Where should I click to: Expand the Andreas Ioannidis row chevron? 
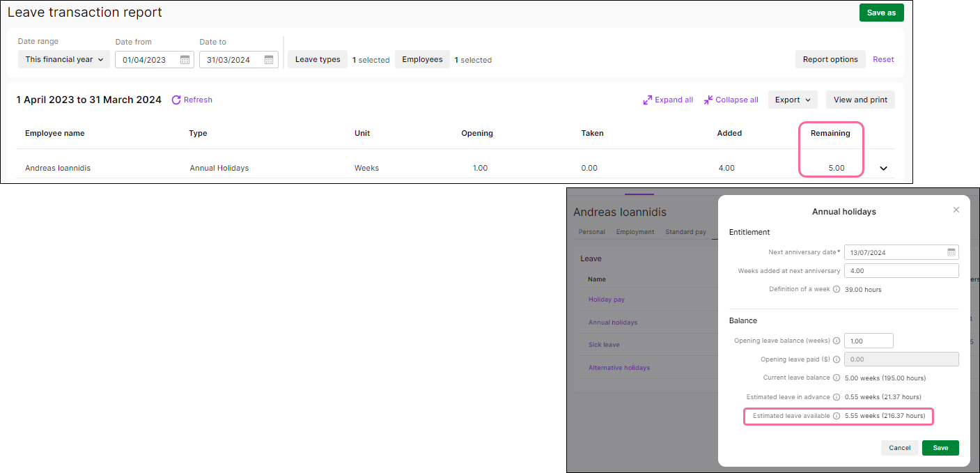(883, 168)
